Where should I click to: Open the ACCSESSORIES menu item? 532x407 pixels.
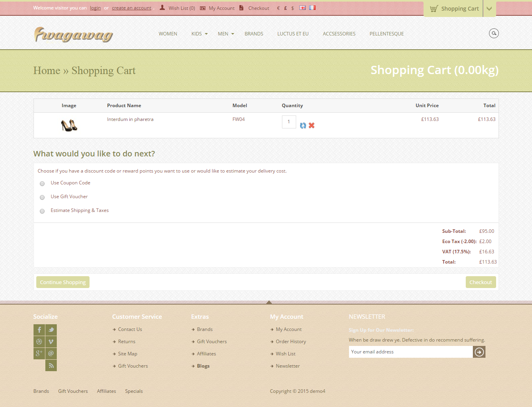click(339, 34)
